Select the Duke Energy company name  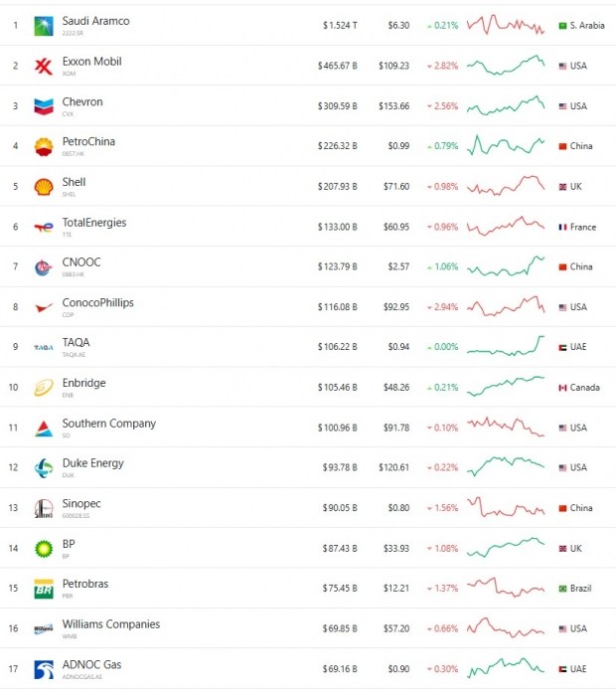[90, 463]
